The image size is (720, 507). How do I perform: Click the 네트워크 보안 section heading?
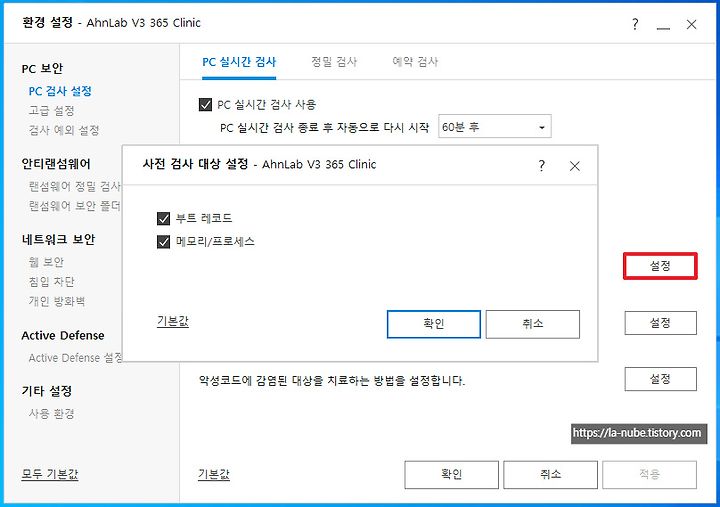pos(58,239)
